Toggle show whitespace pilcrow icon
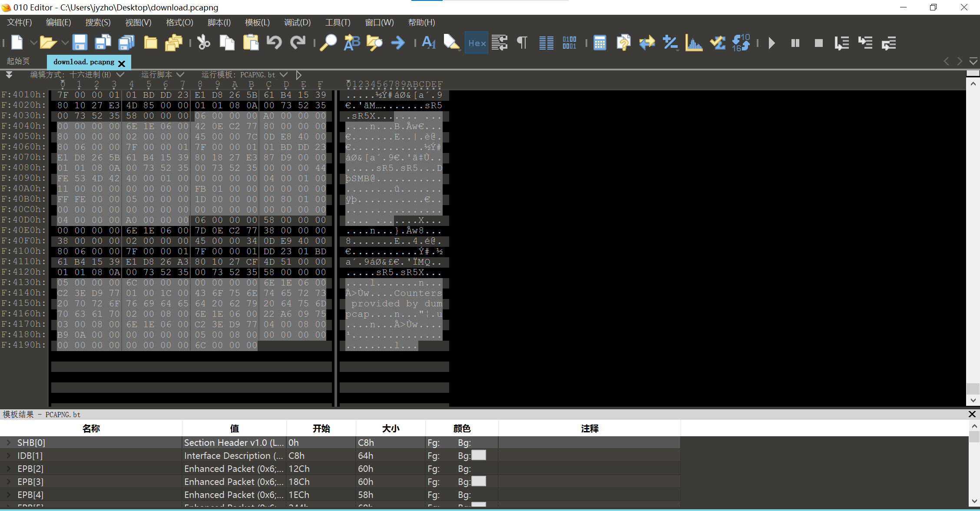Image resolution: width=980 pixels, height=511 pixels. coord(523,43)
